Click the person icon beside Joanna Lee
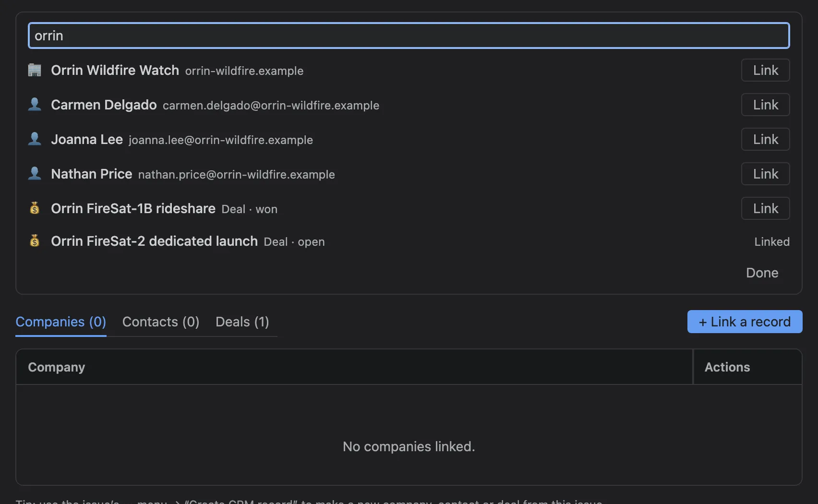Screen dimensions: 818x504 (35, 139)
